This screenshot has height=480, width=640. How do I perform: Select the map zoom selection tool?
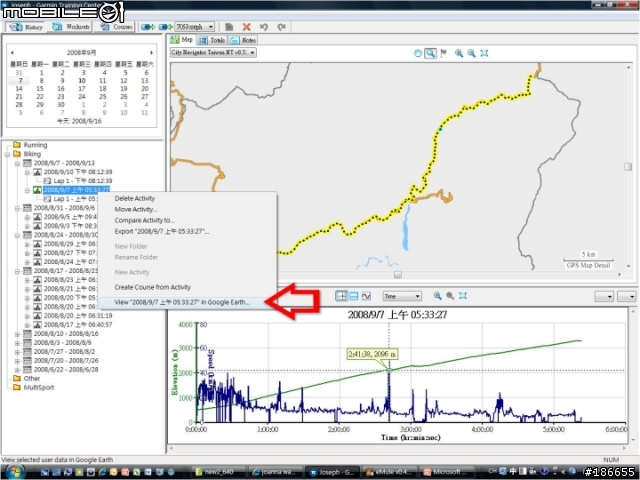click(430, 53)
